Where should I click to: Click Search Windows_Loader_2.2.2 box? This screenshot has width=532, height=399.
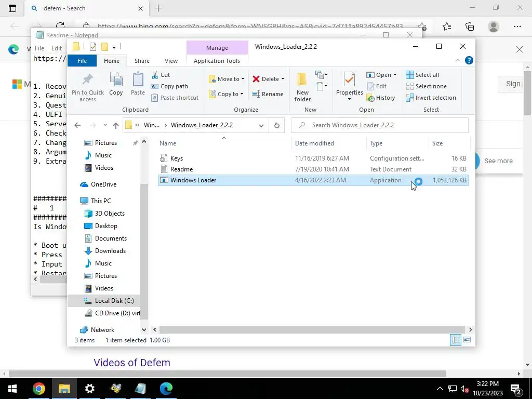point(379,125)
